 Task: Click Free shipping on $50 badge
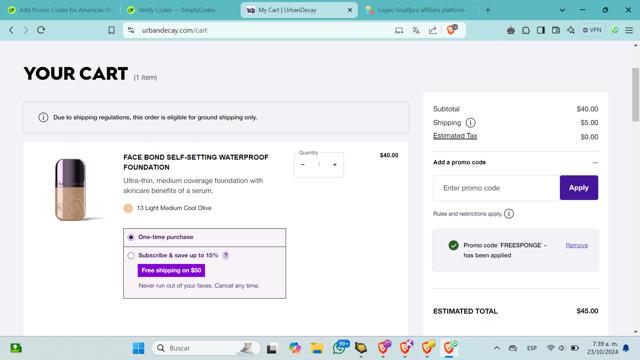(171, 270)
